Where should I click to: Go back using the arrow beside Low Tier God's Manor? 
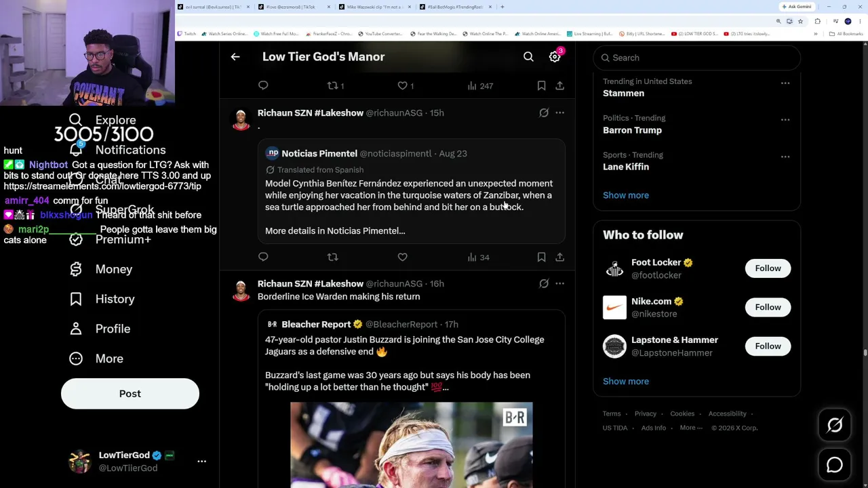click(235, 57)
